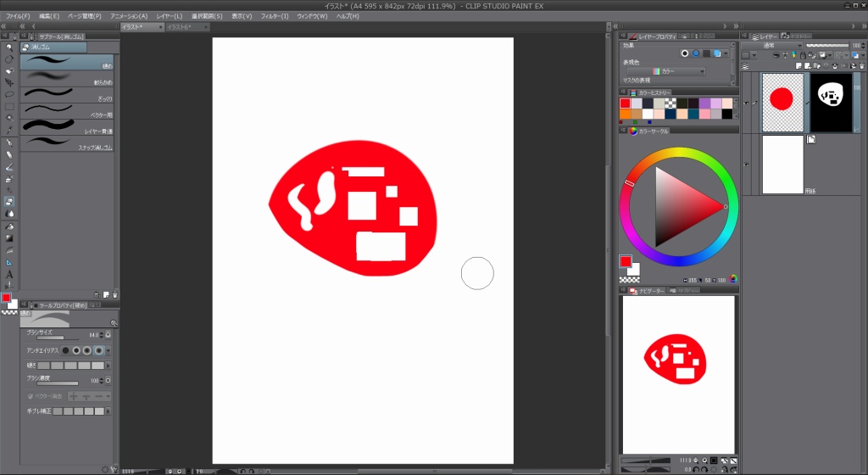Hide the red circle layer via eye icon
The image size is (868, 475).
coord(746,103)
